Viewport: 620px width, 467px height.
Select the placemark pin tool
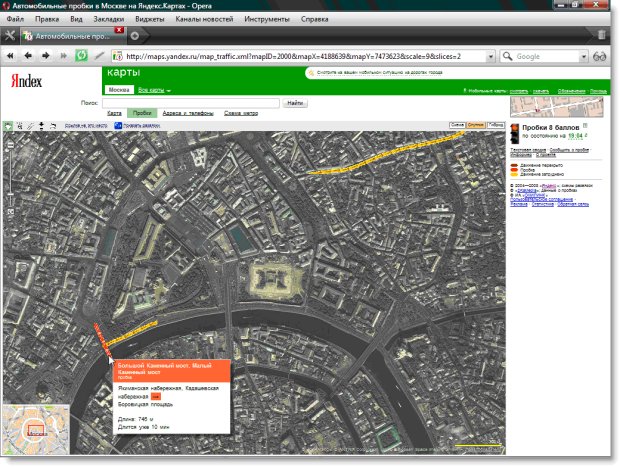(42, 126)
